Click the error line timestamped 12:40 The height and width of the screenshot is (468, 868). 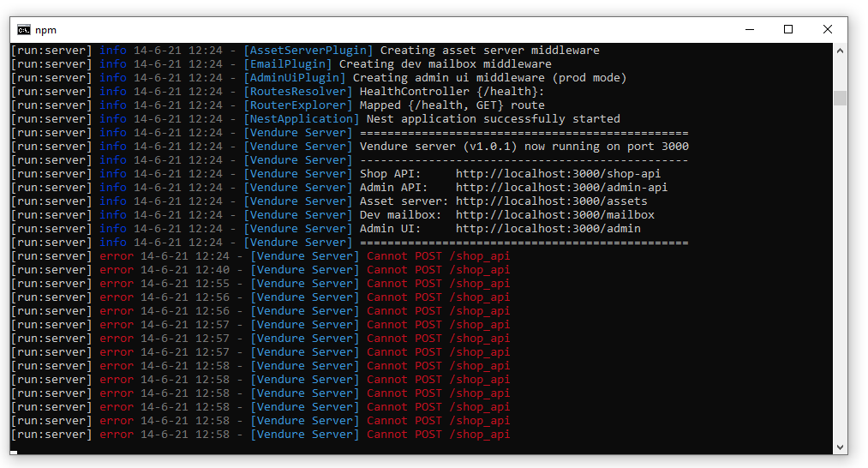(x=260, y=270)
